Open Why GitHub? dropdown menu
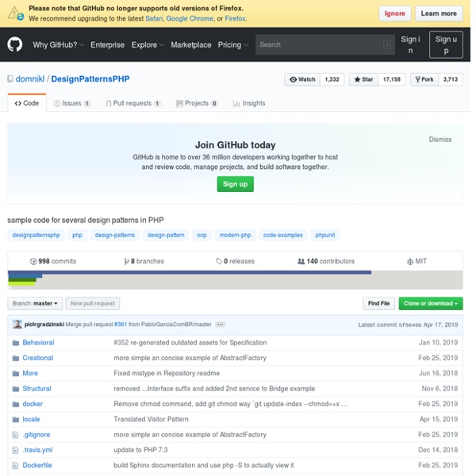 click(58, 44)
